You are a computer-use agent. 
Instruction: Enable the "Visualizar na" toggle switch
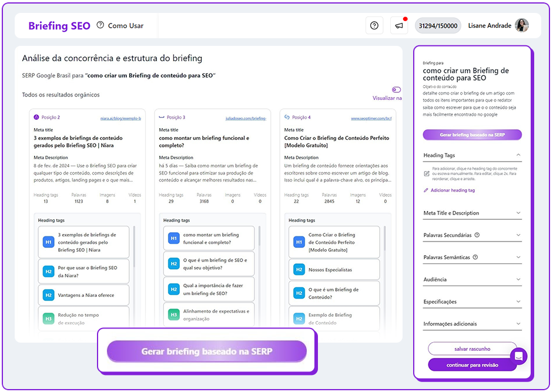click(397, 88)
